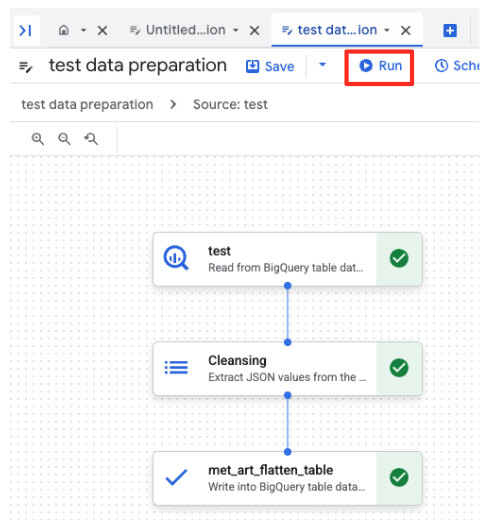Click the BigQuery source icon on test node
This screenshot has height=520, width=487.
click(x=176, y=258)
